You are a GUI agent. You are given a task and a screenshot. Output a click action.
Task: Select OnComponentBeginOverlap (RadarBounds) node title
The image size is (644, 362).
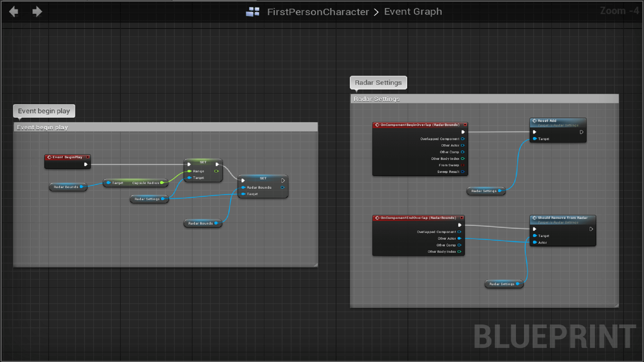pyautogui.click(x=419, y=125)
